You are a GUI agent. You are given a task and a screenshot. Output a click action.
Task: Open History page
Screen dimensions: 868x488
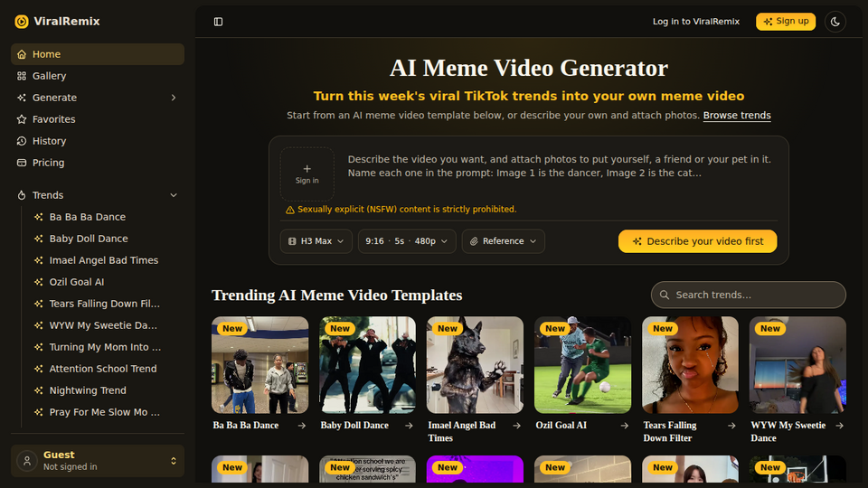[x=98, y=141]
